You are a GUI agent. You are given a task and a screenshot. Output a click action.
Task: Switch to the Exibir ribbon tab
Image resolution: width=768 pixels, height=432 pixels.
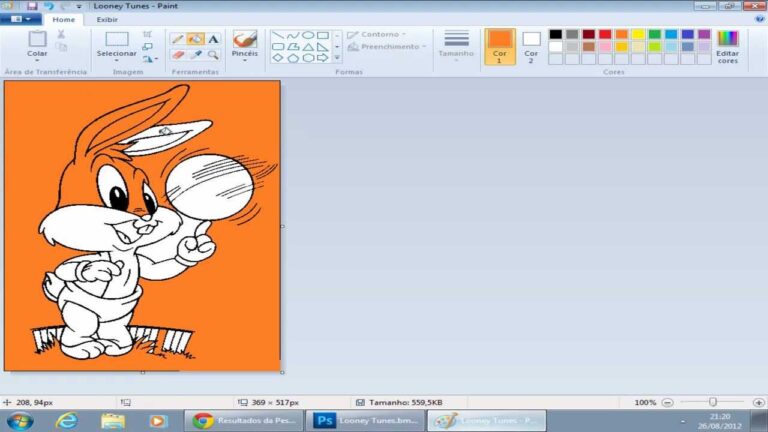[x=107, y=20]
